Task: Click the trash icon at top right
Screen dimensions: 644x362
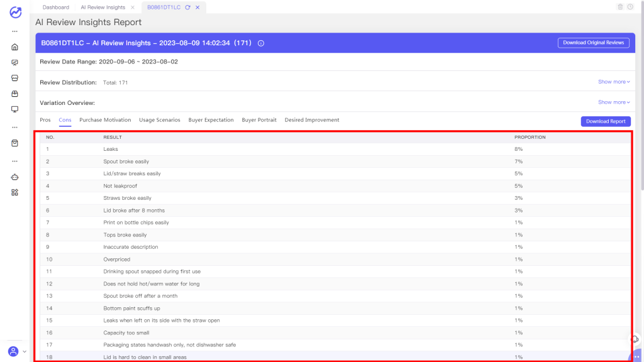Action: pyautogui.click(x=621, y=7)
